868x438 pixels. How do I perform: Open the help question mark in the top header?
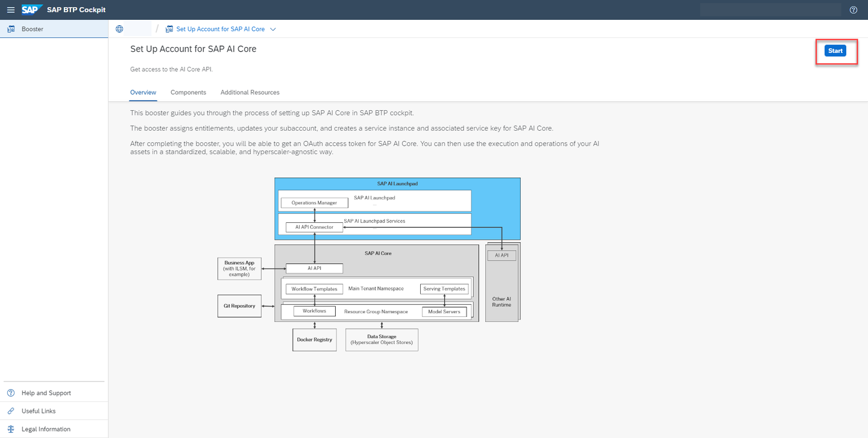[x=854, y=10]
